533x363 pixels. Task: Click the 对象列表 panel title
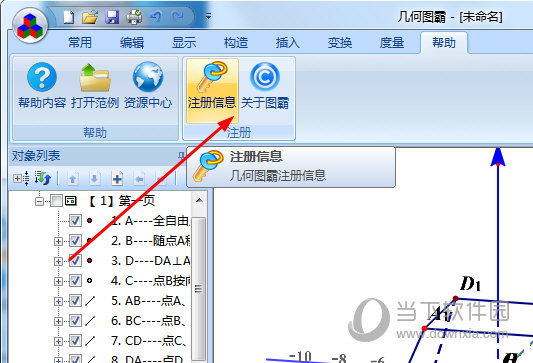pos(36,156)
